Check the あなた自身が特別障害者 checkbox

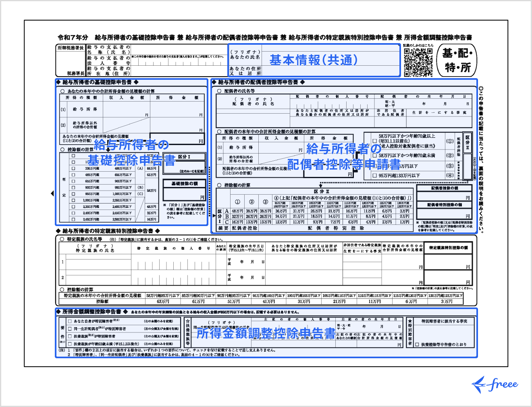[70, 322]
